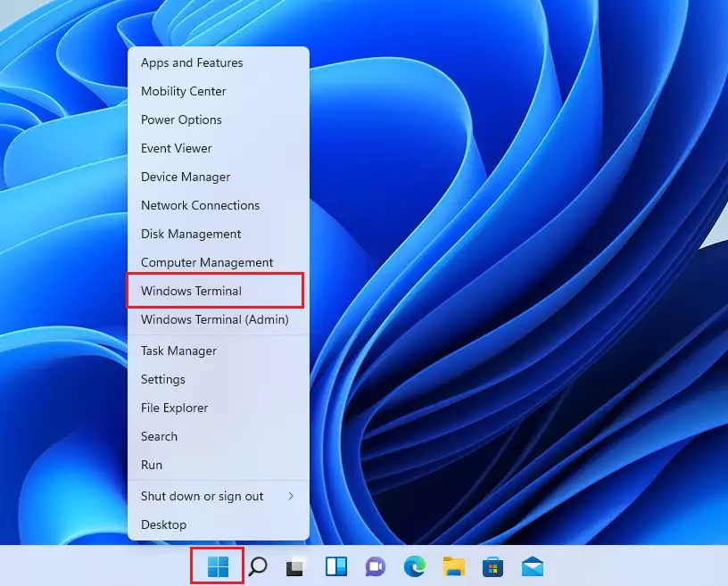Expand the Shut down or sign out submenu arrow

[291, 496]
